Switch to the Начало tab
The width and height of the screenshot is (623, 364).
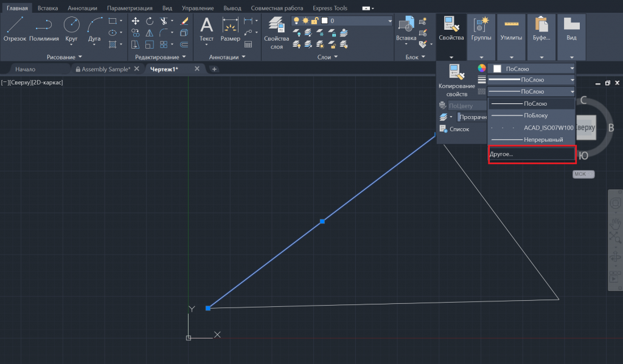tap(25, 69)
